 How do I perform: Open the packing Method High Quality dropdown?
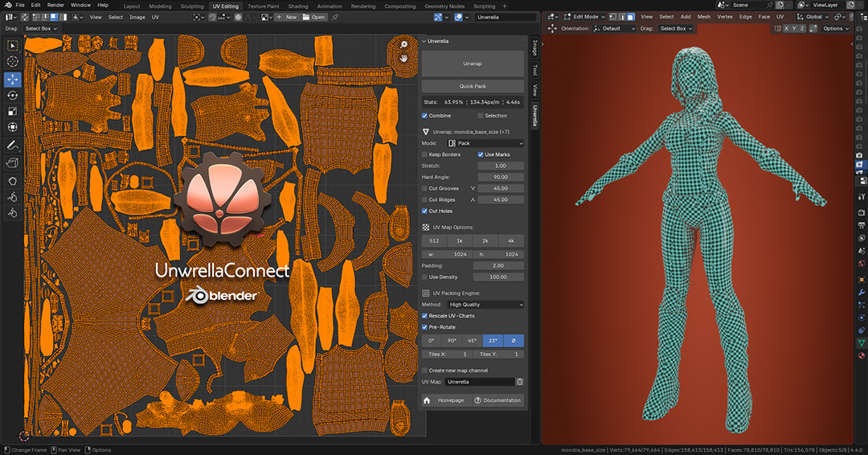pos(485,305)
